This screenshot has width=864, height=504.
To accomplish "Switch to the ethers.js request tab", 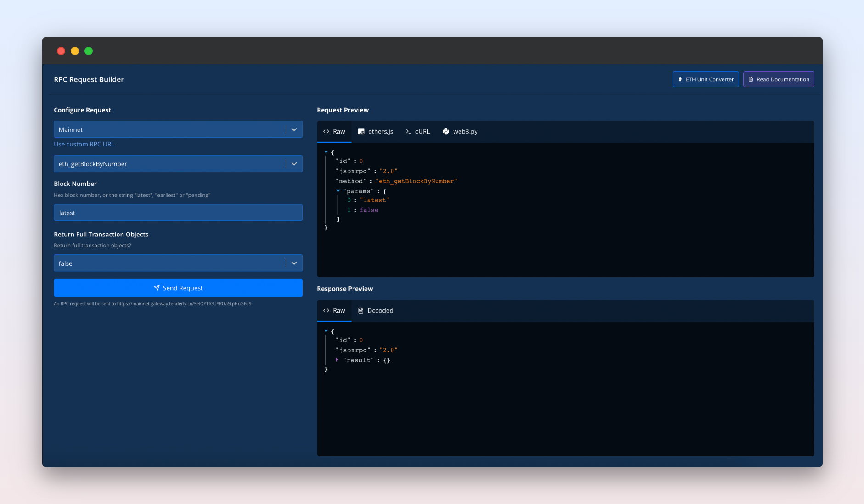I will [376, 132].
